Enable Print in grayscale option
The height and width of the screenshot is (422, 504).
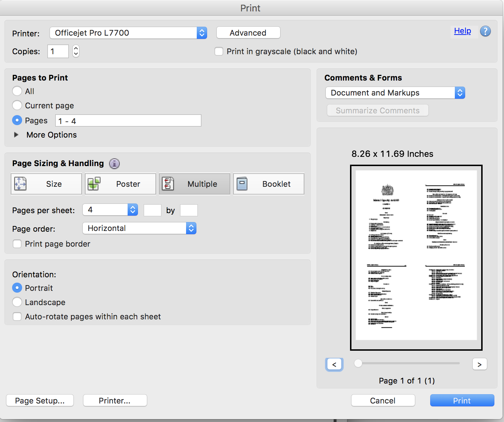tap(219, 51)
